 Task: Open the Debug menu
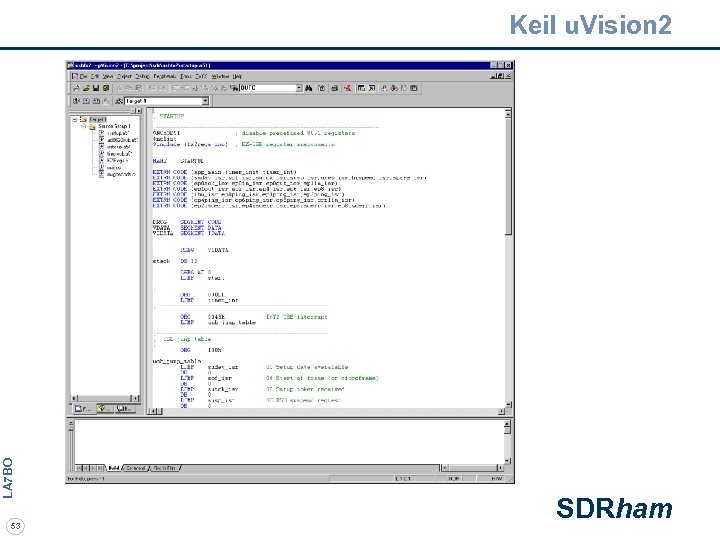(x=142, y=76)
